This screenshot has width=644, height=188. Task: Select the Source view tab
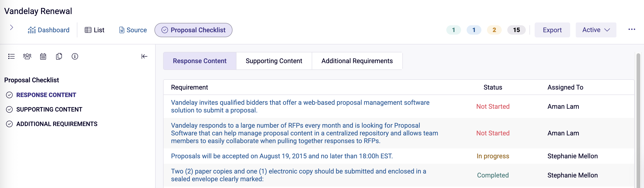(133, 30)
